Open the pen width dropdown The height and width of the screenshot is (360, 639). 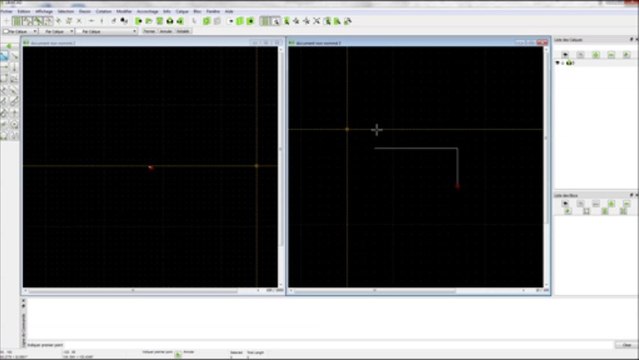pyautogui.click(x=57, y=31)
